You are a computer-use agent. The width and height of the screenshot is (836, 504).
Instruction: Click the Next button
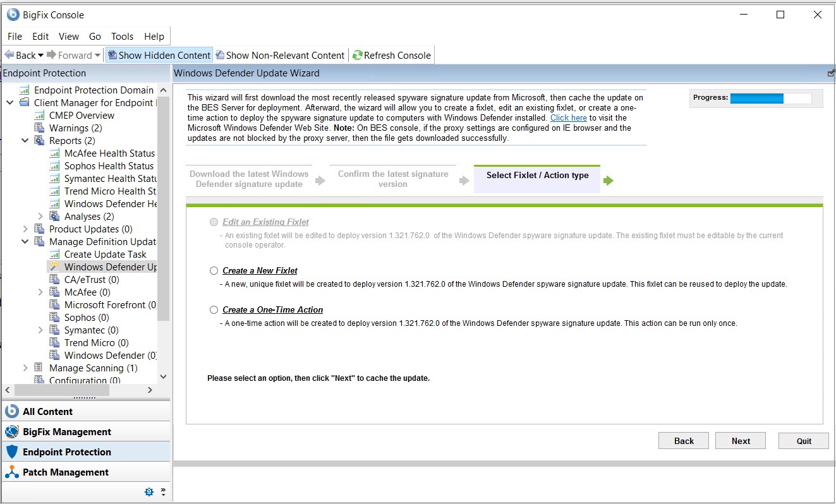741,441
